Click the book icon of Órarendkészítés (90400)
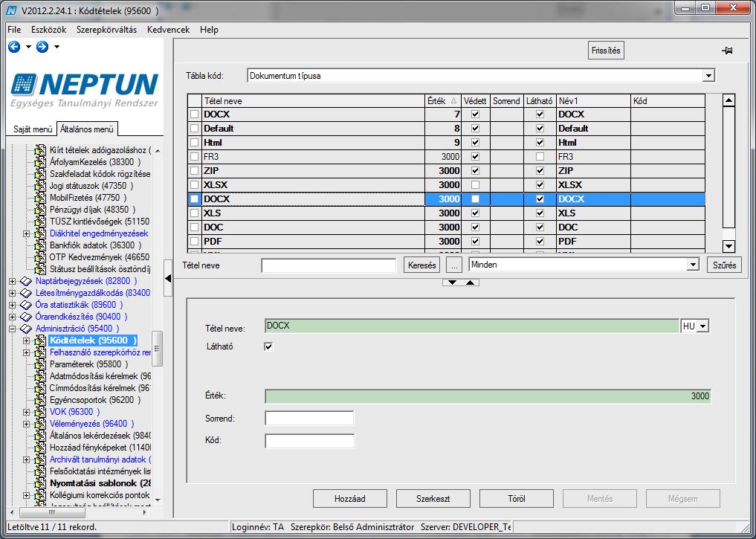The width and height of the screenshot is (756, 539). click(x=26, y=317)
